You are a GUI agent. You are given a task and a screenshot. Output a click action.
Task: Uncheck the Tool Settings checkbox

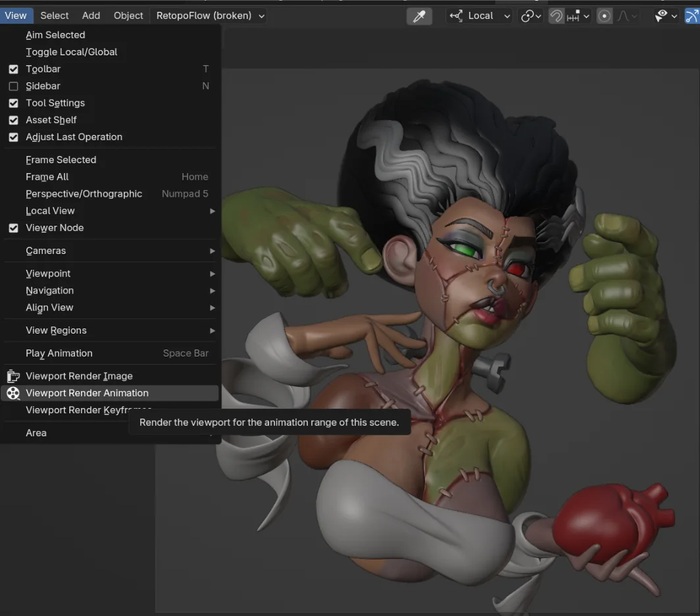[x=14, y=103]
